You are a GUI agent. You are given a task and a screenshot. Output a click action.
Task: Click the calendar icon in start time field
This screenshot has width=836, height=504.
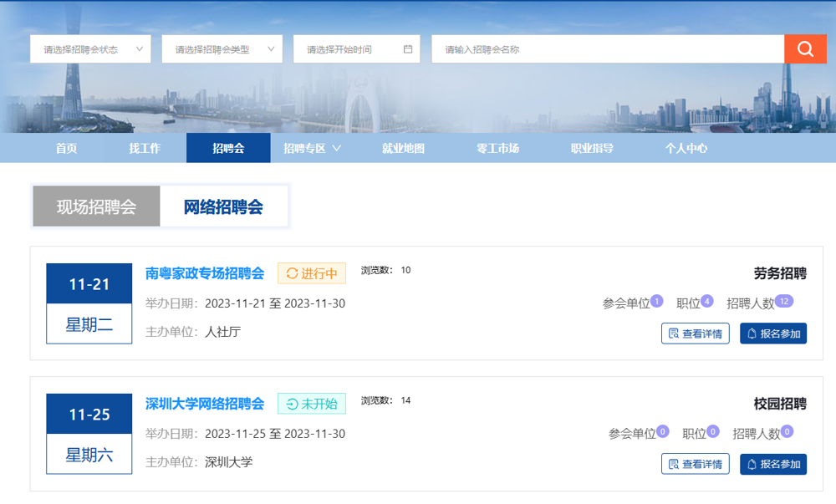[408, 49]
